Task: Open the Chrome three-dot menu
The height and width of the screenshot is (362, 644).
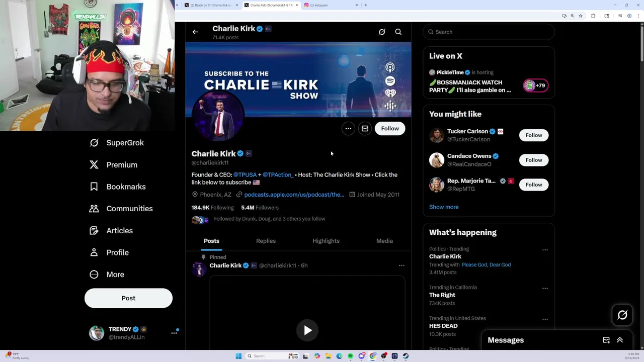Action: point(638,16)
